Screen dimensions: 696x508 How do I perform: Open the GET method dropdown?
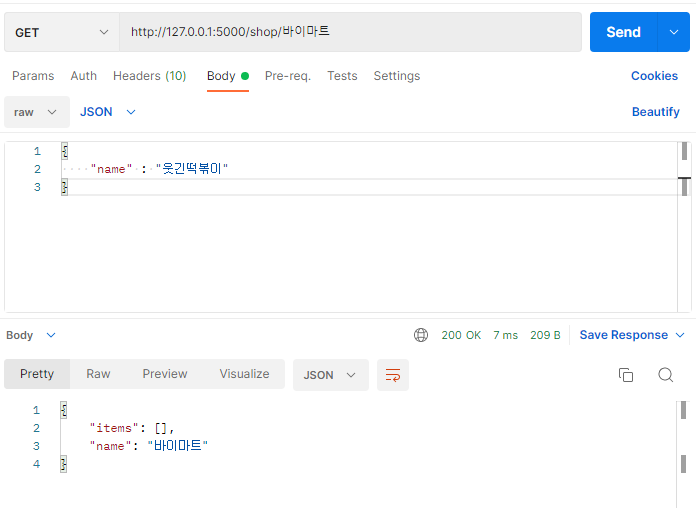62,32
